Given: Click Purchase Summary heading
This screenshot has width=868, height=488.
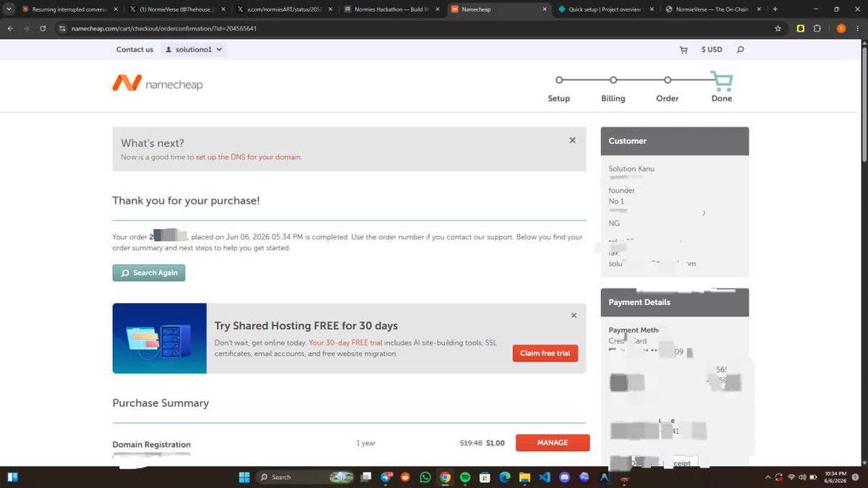Looking at the screenshot, I should [161, 403].
